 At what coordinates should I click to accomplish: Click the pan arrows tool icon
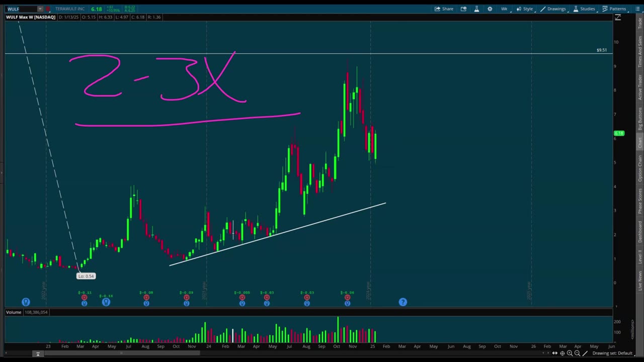click(554, 353)
